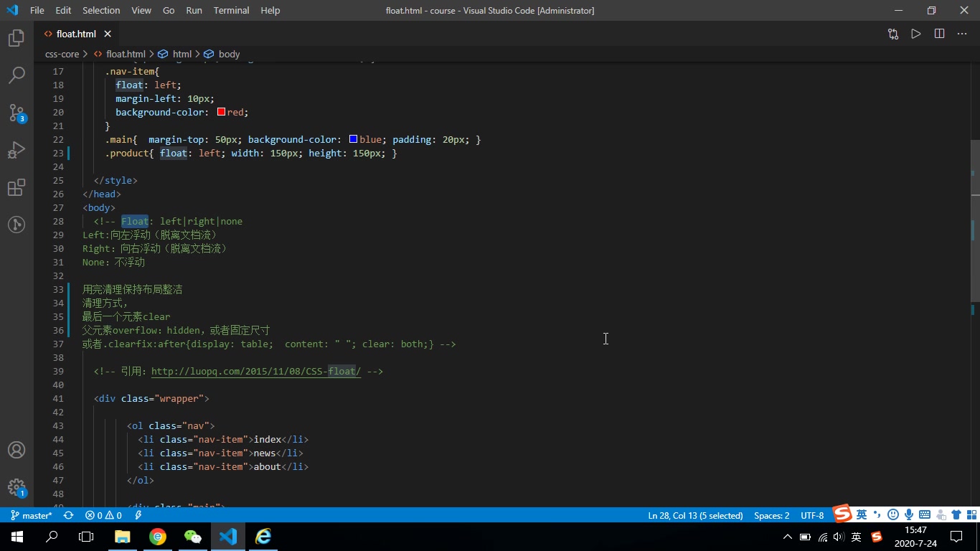Open WeChat from the taskbar
The image size is (980, 551).
click(x=193, y=537)
